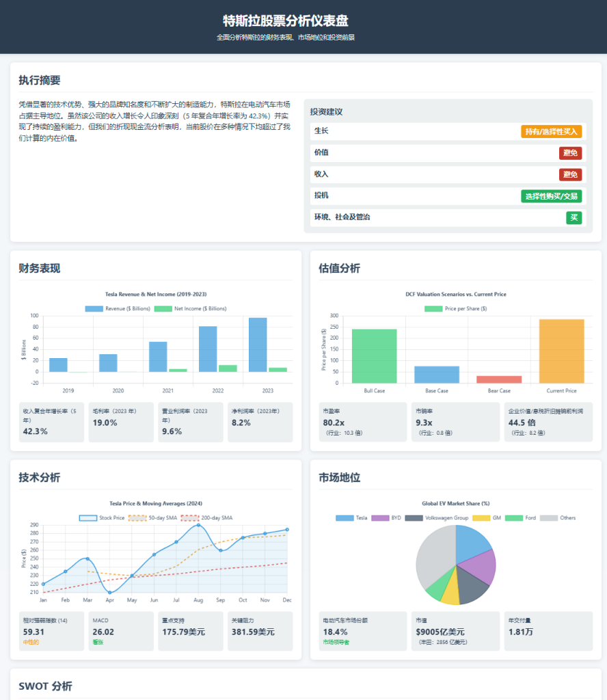
Task: Click the 175.79美元 support value
Action: [x=183, y=632]
